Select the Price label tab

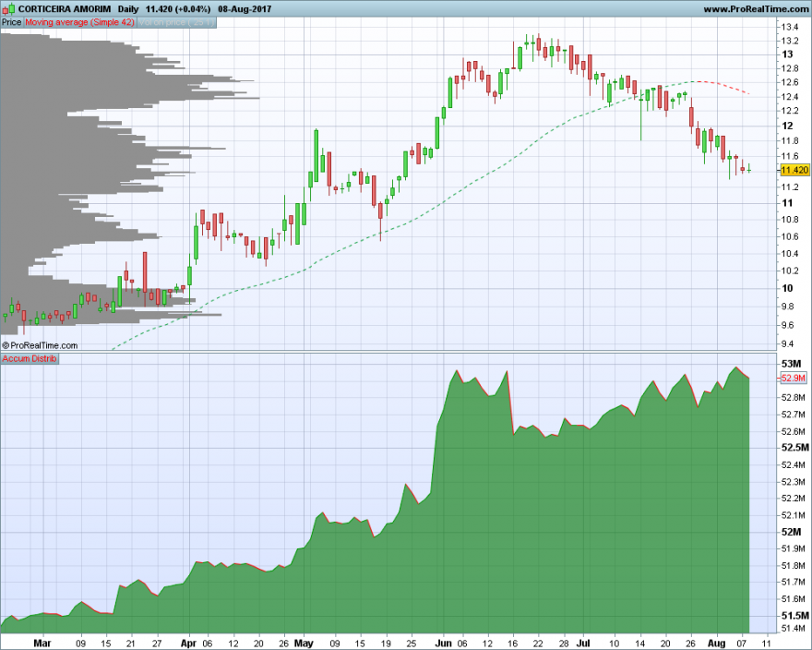[11, 22]
